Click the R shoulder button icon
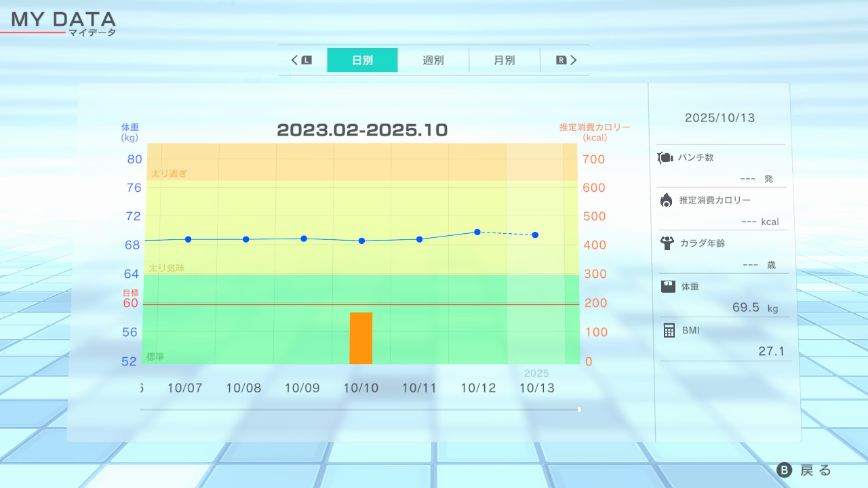Viewport: 868px width, 488px height. pos(561,60)
